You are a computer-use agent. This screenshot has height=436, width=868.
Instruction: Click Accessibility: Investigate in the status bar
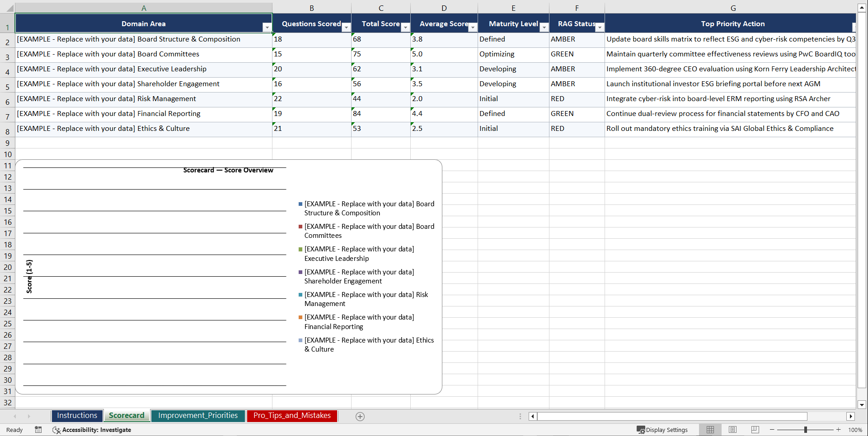96,430
